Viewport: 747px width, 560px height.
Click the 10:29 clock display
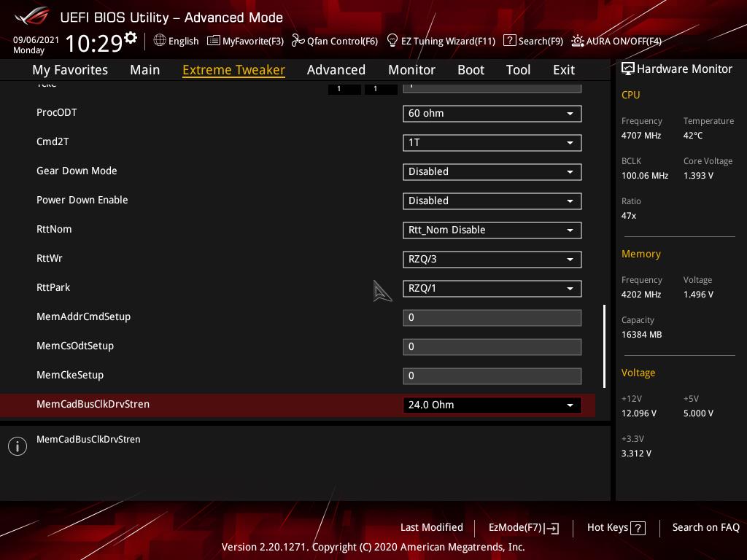94,43
